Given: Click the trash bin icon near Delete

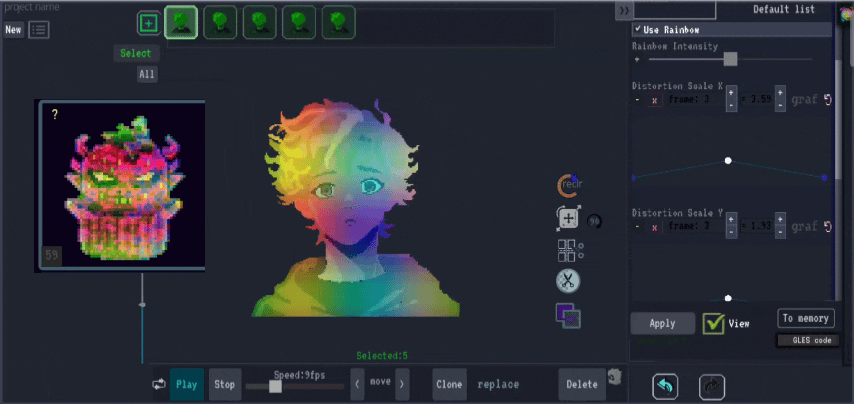Looking at the screenshot, I should (614, 376).
